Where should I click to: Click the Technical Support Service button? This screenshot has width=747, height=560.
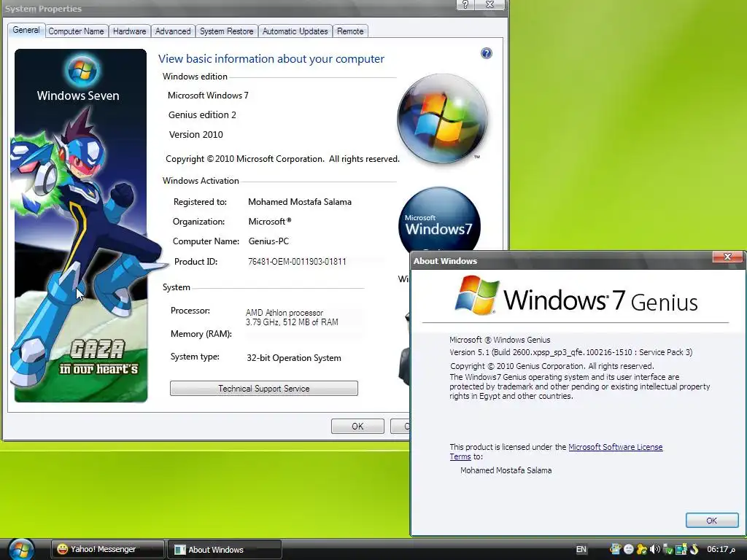tap(264, 388)
